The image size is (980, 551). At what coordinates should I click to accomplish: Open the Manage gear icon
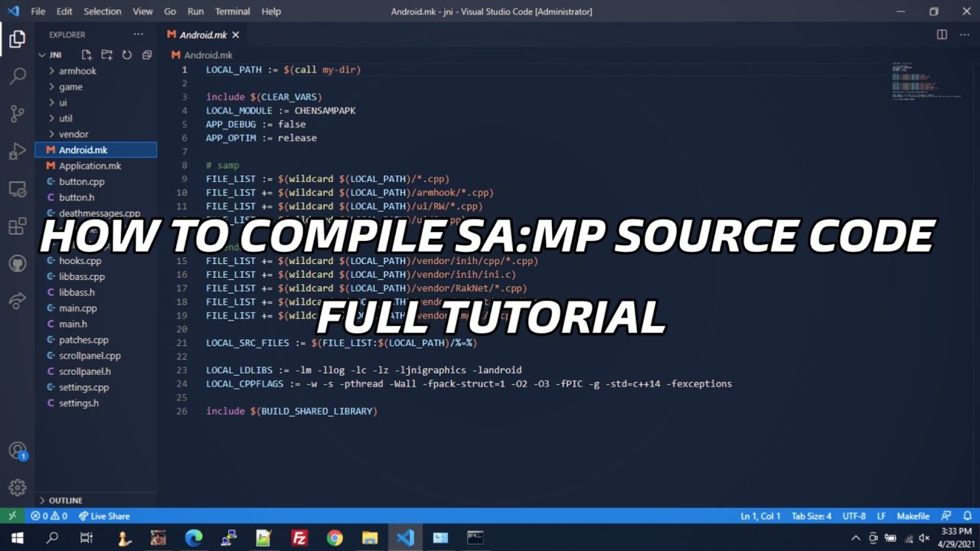[x=18, y=487]
